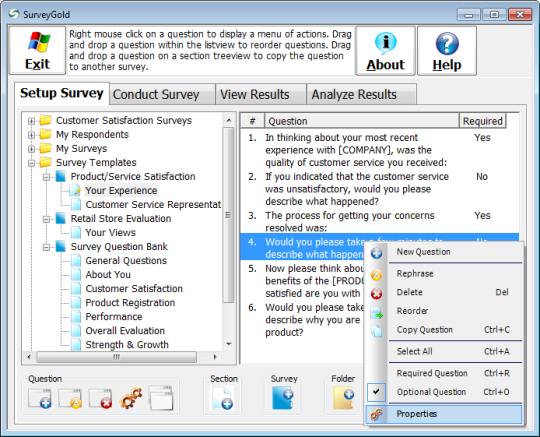The height and width of the screenshot is (437, 540).
Task: Select the Your Experience section
Action: 121,190
